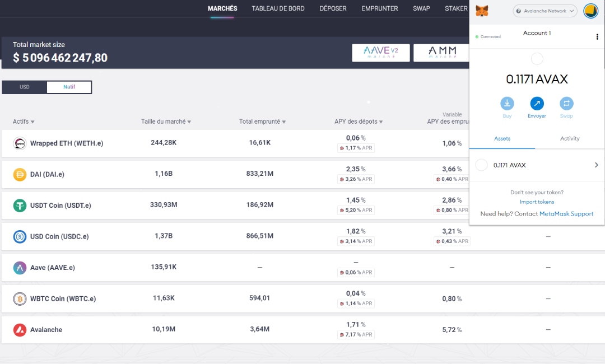The image size is (605, 364).
Task: Sort by the Actifs column
Action: (24, 122)
